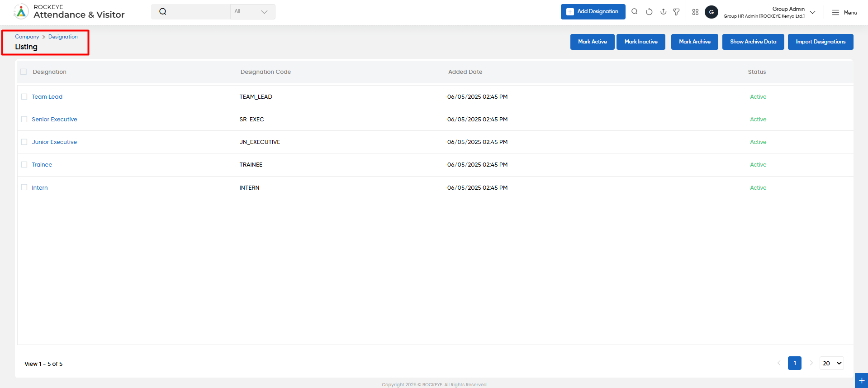
Task: Open the hamburger Menu
Action: tap(844, 13)
